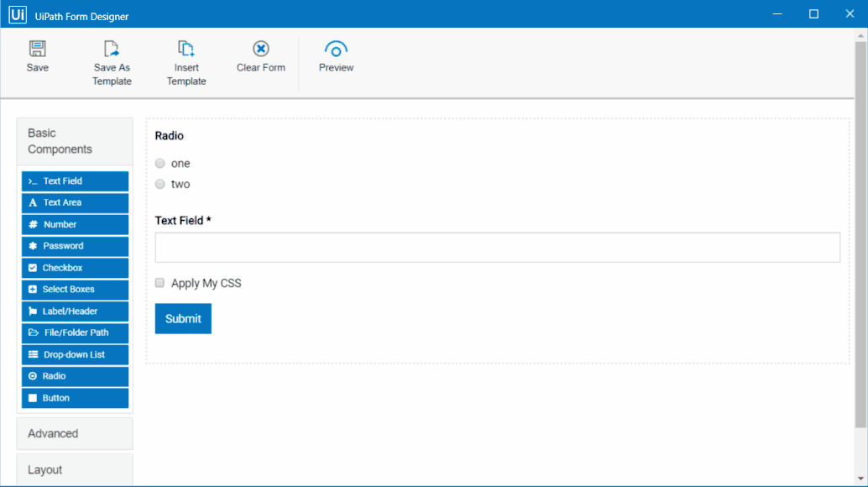868x487 pixels.
Task: Collapse the Basic Components section
Action: point(75,140)
